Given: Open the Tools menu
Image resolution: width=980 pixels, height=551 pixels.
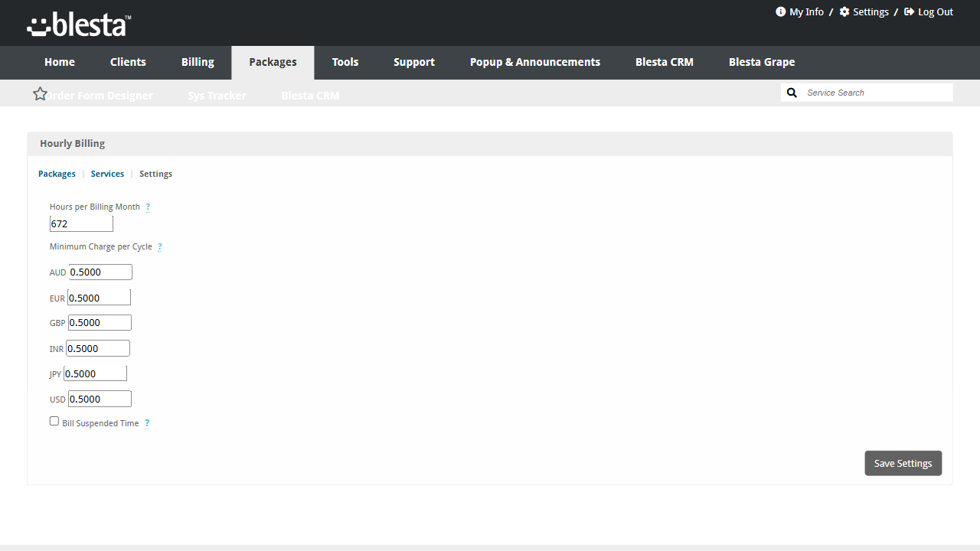Looking at the screenshot, I should [x=345, y=62].
